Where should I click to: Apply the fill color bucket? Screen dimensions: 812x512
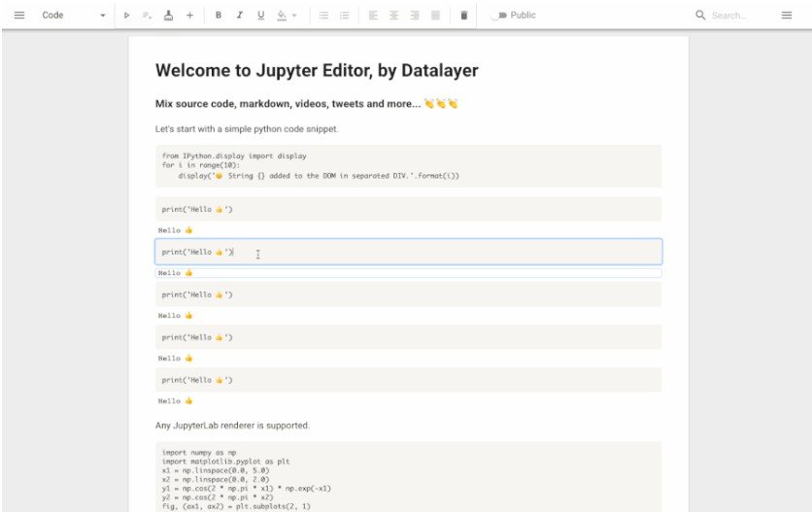click(282, 15)
